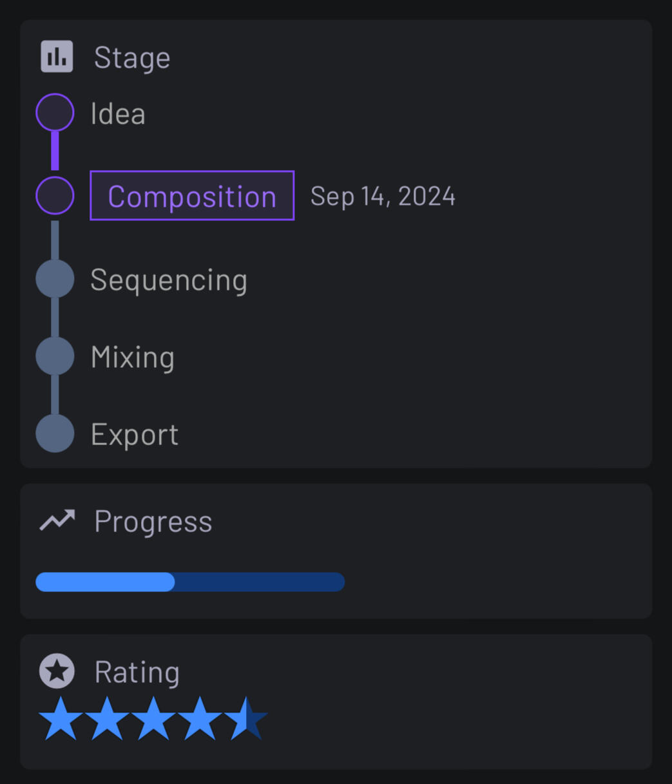Set rating to the fourth star

[x=200, y=719]
